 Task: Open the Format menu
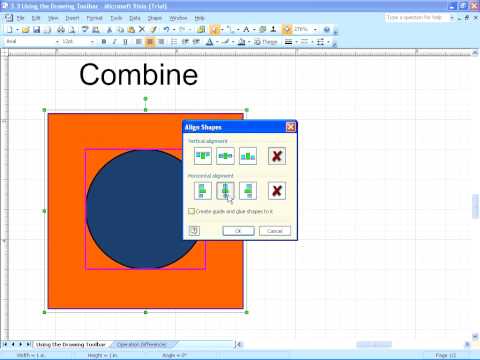tap(94, 18)
